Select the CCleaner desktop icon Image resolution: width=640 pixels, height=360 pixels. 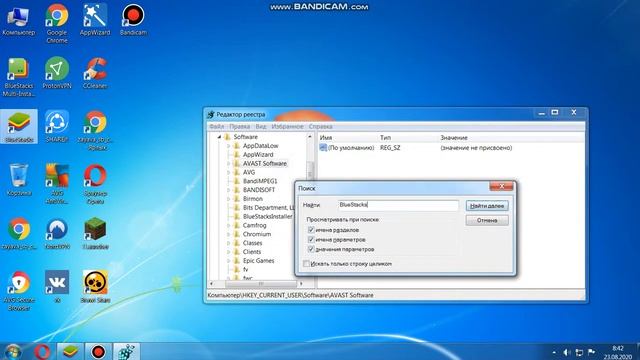95,73
